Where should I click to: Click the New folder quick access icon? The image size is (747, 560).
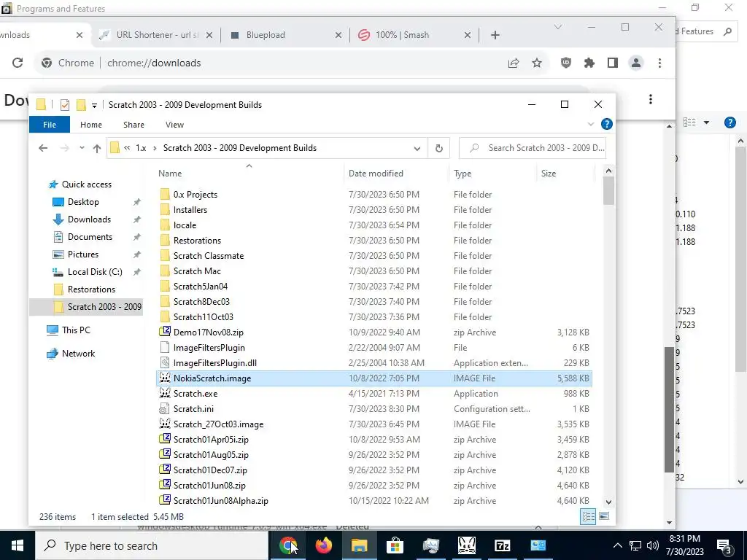point(81,105)
